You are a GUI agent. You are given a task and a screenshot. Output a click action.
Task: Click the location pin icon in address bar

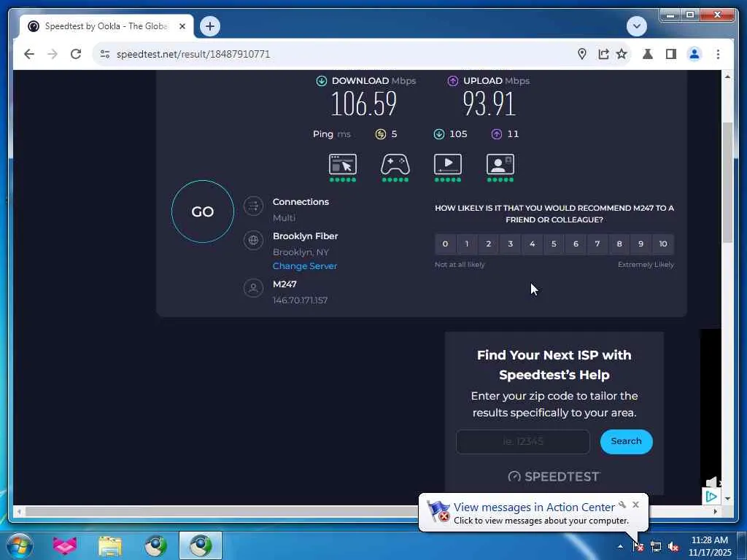[x=581, y=54]
